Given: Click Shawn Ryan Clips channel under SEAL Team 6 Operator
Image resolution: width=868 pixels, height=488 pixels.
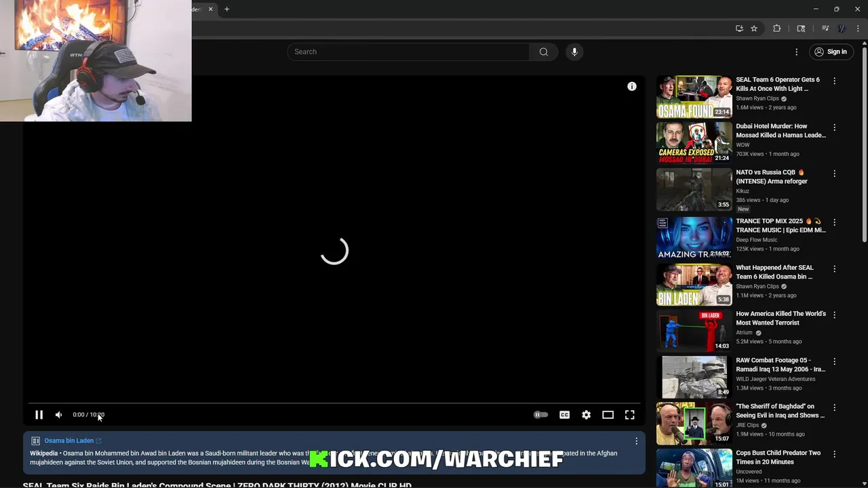Looking at the screenshot, I should point(757,98).
